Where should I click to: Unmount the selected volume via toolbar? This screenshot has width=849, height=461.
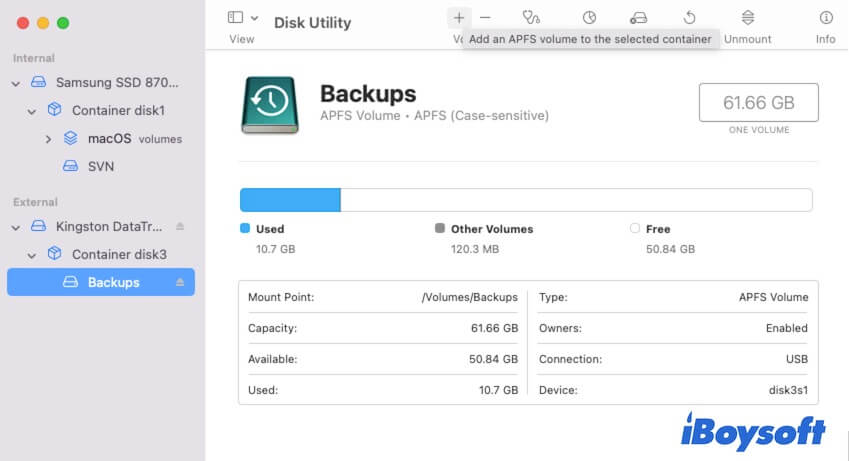point(748,18)
